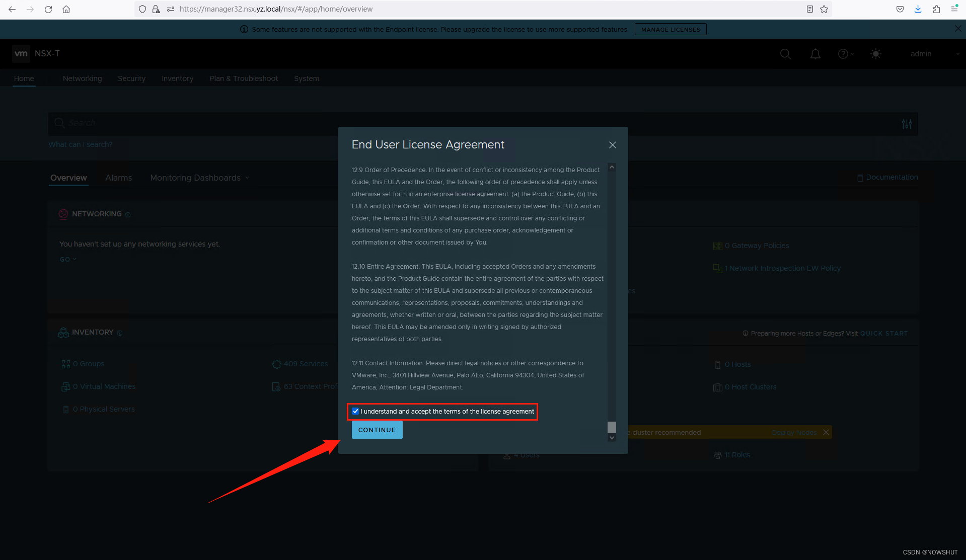
Task: Click the CONTINUE button
Action: (377, 430)
